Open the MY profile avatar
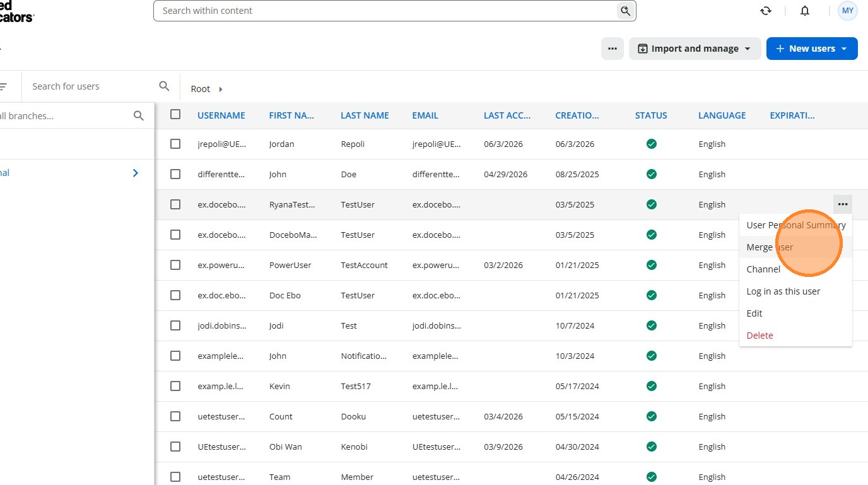 pos(848,11)
